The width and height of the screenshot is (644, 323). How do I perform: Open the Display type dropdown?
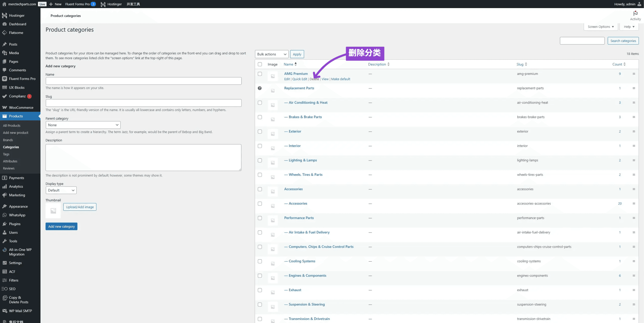(x=61, y=190)
